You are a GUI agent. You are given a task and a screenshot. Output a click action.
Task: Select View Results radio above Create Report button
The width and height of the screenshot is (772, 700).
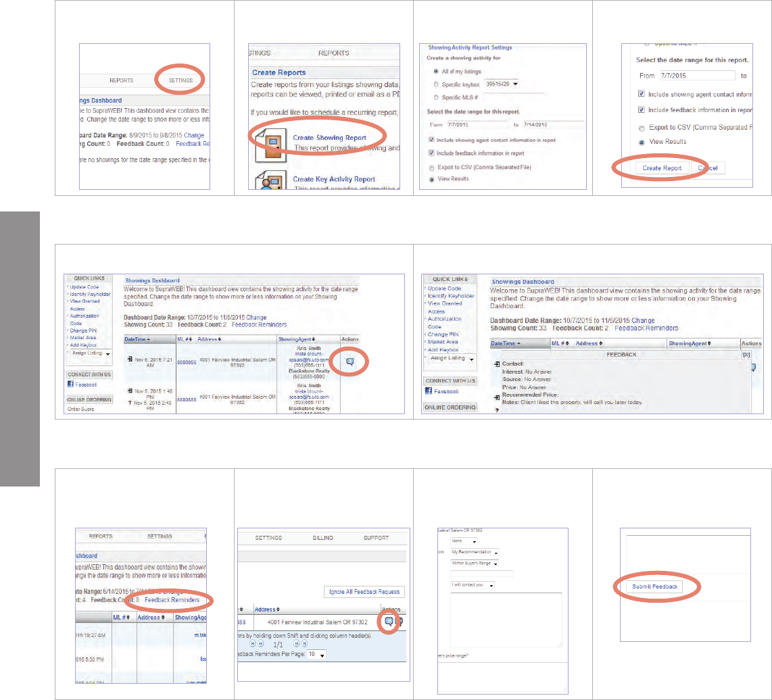(x=642, y=143)
